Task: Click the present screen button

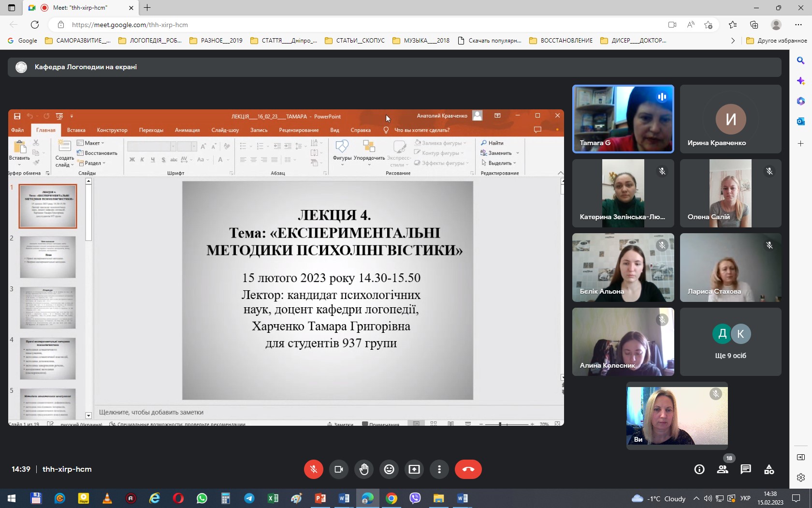Action: 414,469
